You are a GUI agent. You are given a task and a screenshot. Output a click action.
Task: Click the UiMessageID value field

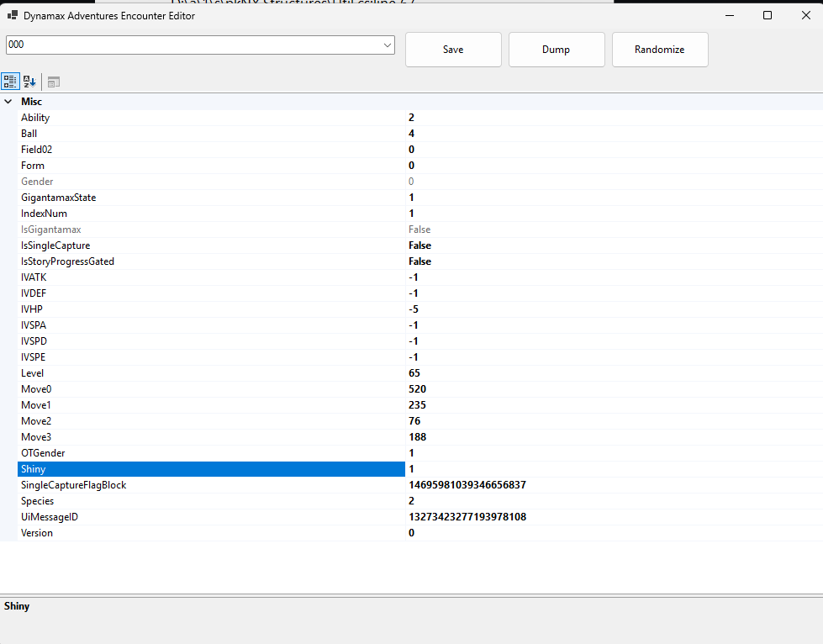pyautogui.click(x=588, y=517)
